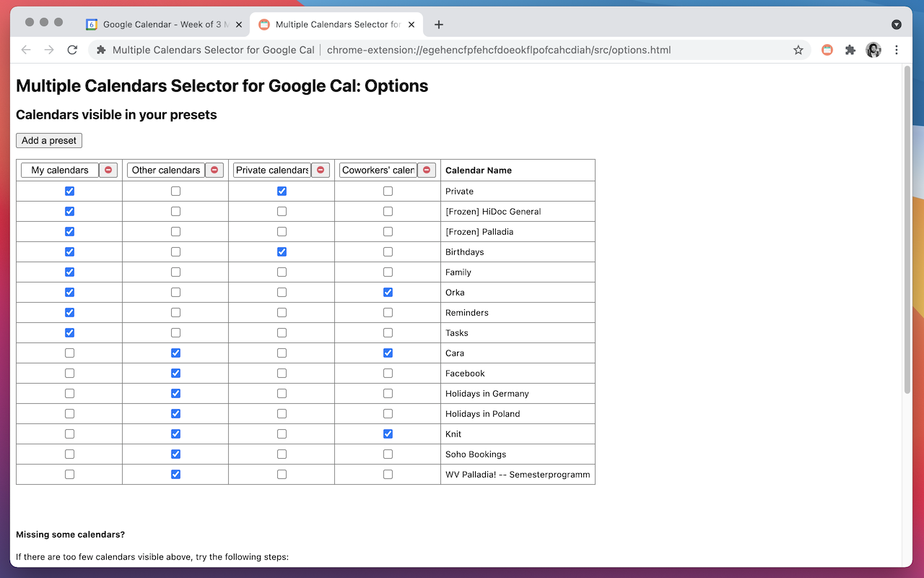The image size is (924, 578).
Task: Switch to Multiple Calendars Selector tab
Action: [337, 25]
